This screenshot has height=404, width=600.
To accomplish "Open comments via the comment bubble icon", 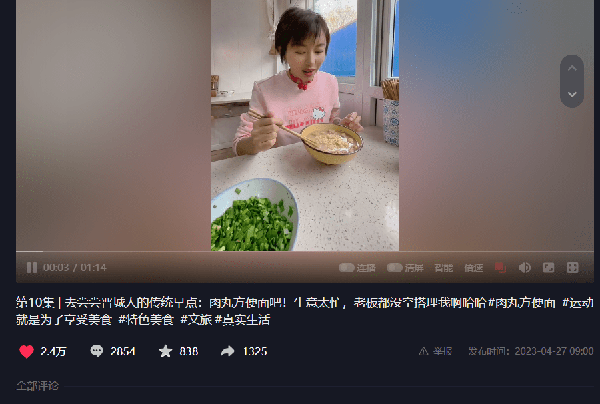I will click(x=96, y=351).
